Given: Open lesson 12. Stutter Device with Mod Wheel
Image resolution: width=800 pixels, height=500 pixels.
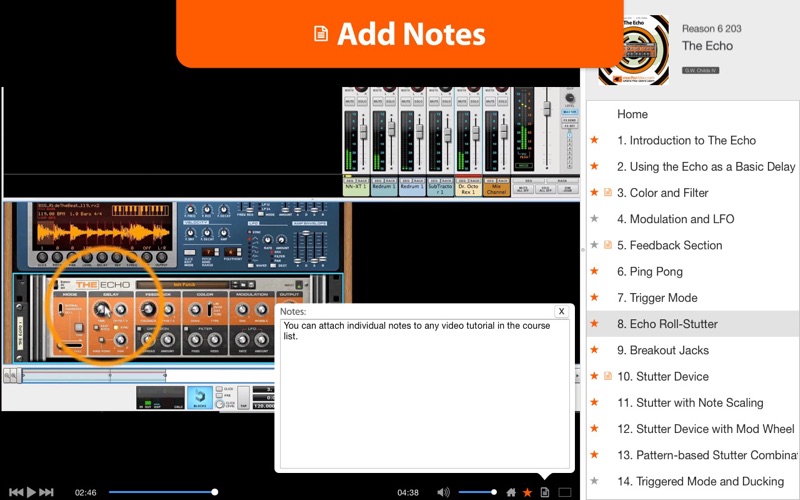Looking at the screenshot, I should pyautogui.click(x=706, y=429).
